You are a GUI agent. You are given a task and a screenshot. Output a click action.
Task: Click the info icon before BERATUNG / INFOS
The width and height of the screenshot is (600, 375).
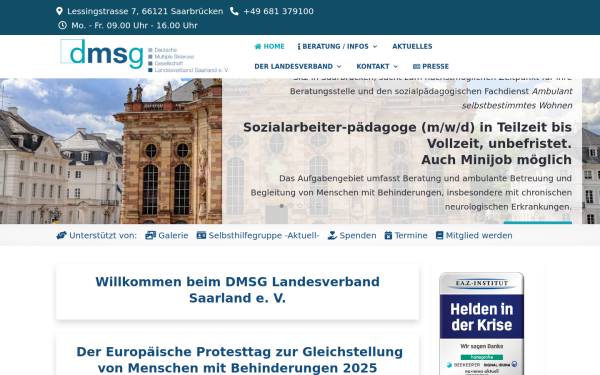pyautogui.click(x=299, y=46)
